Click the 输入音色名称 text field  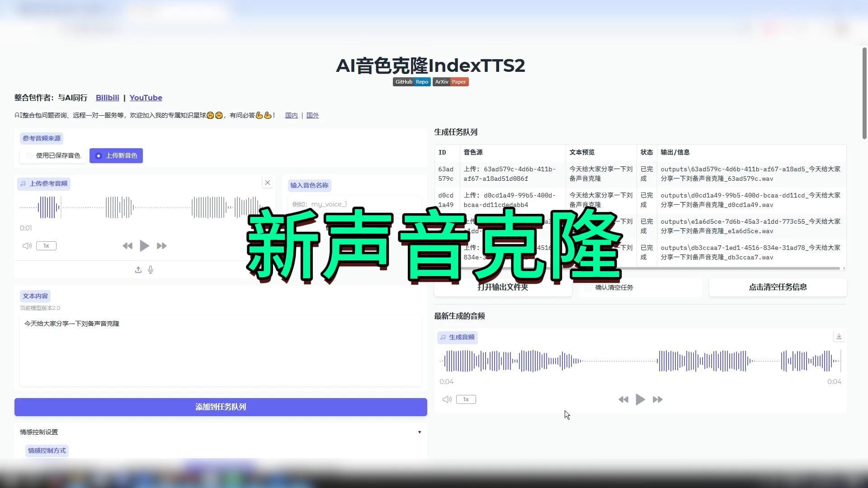click(355, 204)
